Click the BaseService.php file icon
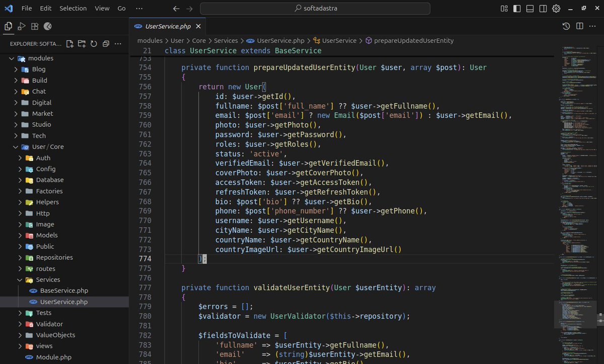Screen dimensions: 604x364 point(34,290)
